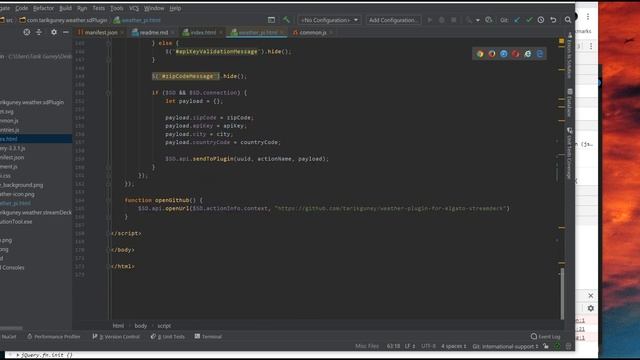Image resolution: width=640 pixels, height=360 pixels.
Task: Click collapse all icon in project panel
Action: click(x=39, y=32)
